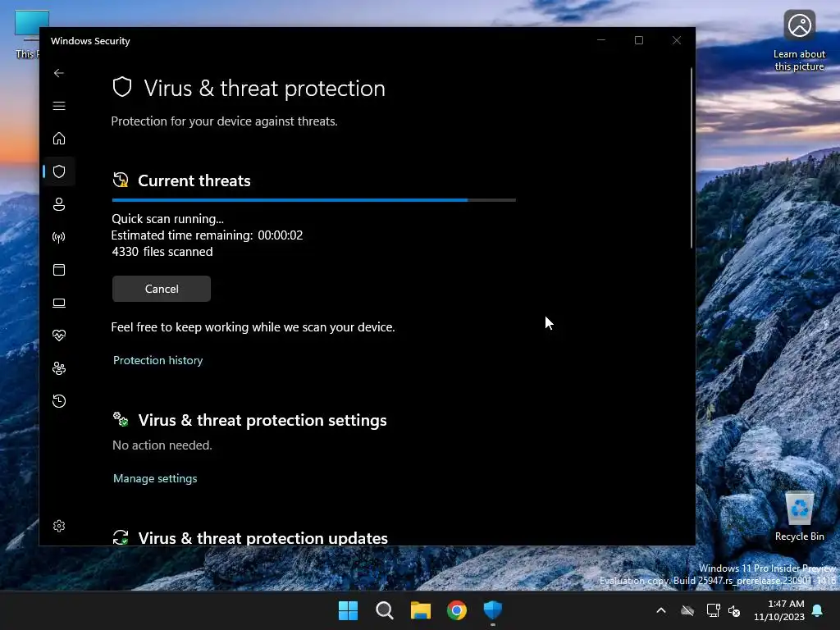840x630 pixels.
Task: Click Learn about this picture icon
Action: (x=799, y=41)
